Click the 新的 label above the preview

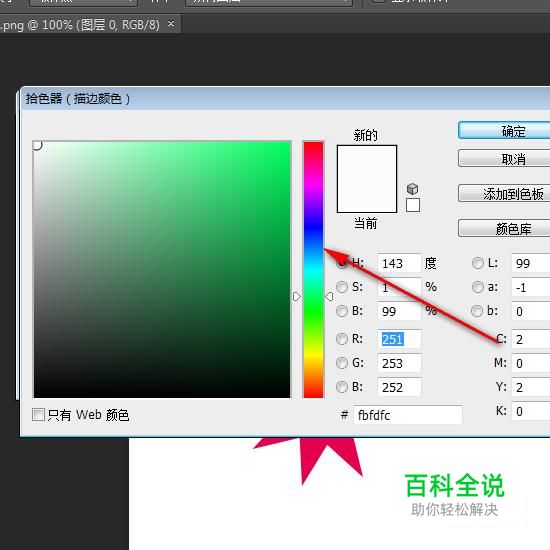click(x=365, y=135)
